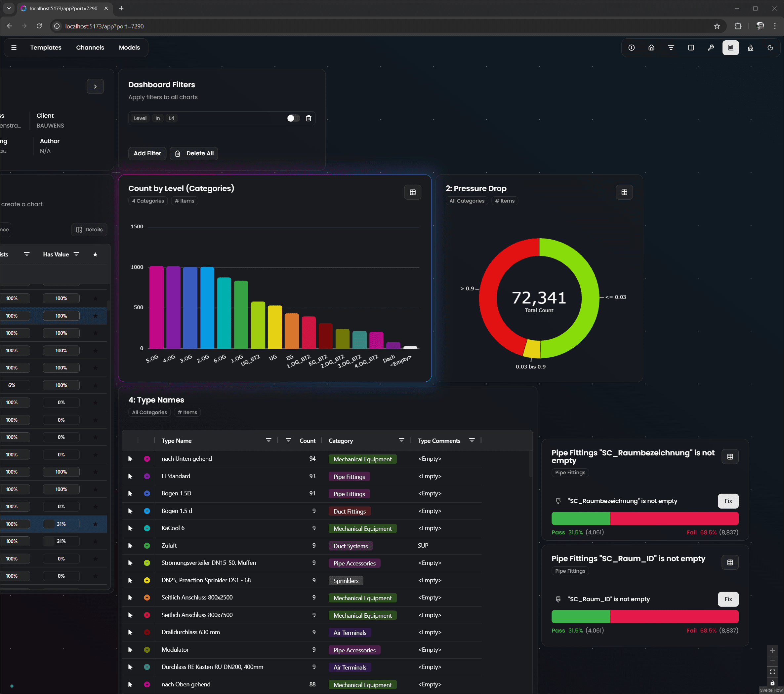This screenshot has width=784, height=694.
Task: Expand the collapsed left panel chevron
Action: tap(95, 86)
